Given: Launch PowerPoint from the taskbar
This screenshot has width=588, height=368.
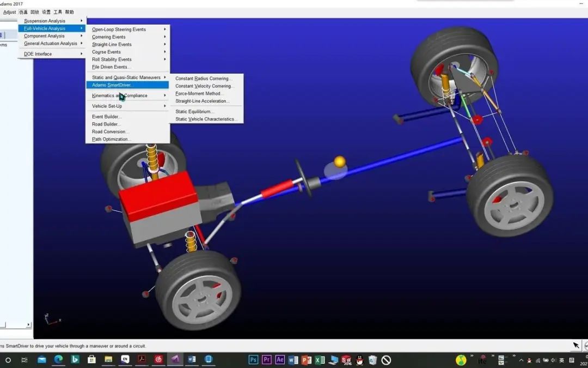Looking at the screenshot, I should 307,360.
